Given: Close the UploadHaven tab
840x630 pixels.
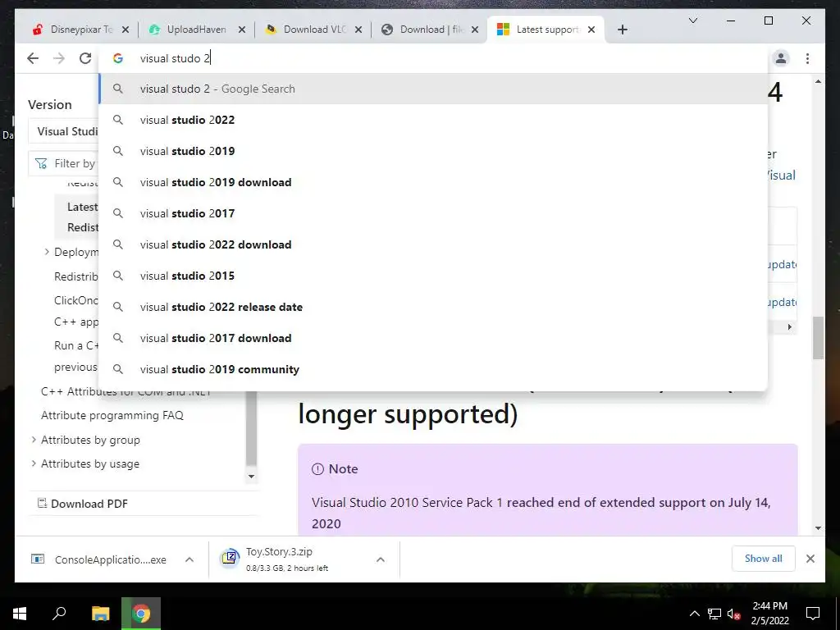Looking at the screenshot, I should (242, 30).
